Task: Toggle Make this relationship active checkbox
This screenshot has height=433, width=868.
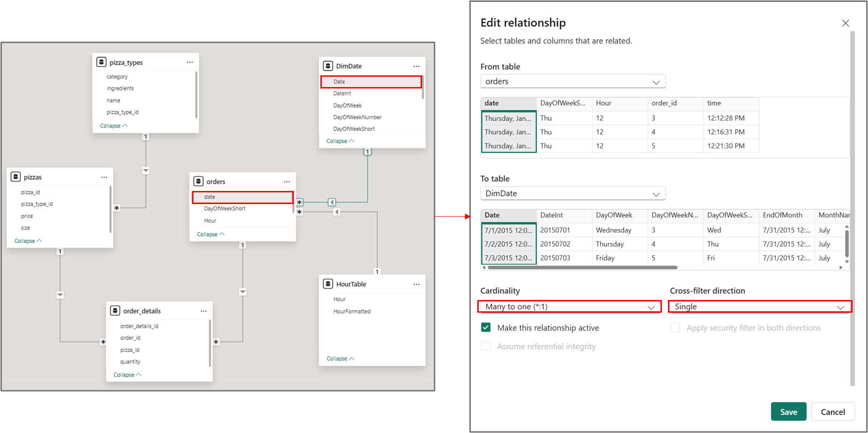Action: [x=486, y=328]
